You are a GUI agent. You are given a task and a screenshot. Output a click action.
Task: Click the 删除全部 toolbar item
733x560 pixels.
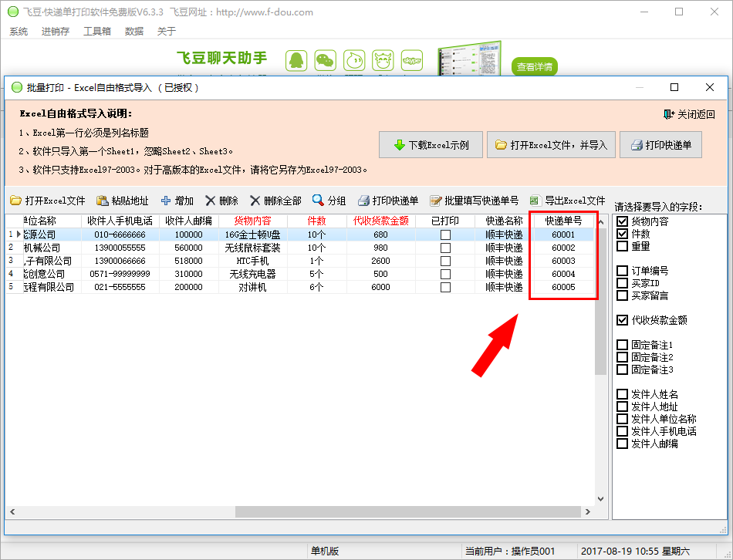pyautogui.click(x=275, y=201)
